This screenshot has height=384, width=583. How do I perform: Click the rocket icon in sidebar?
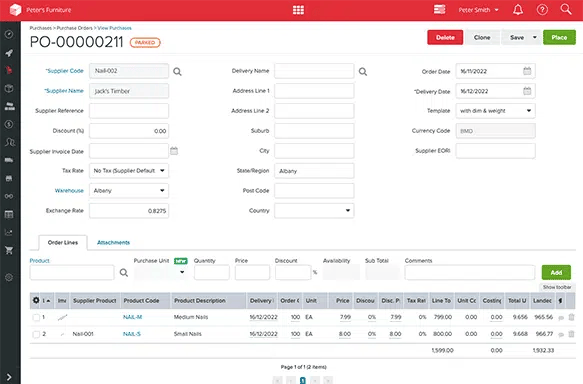[9, 53]
